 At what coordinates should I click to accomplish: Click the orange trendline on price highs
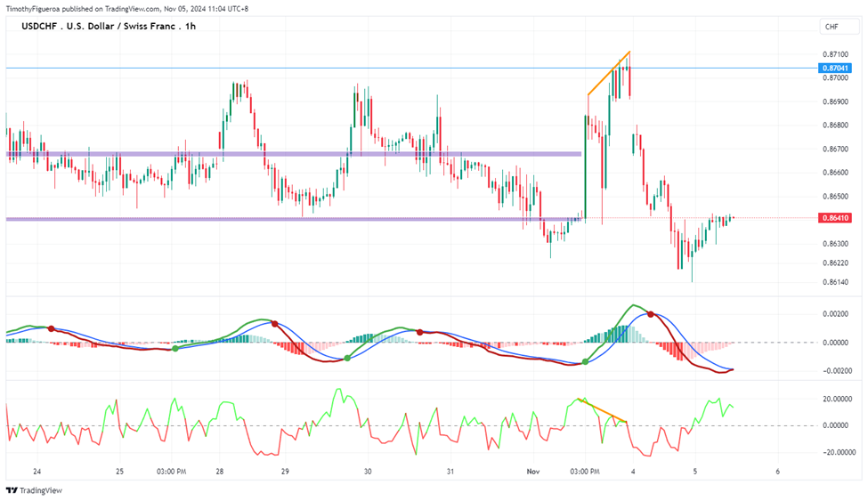click(x=609, y=72)
